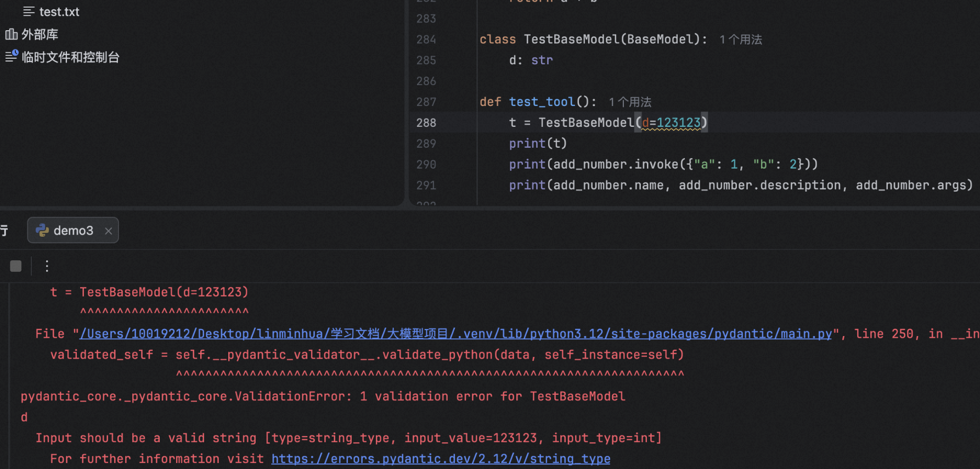Click the TestBaseModel class name definition

[571, 40]
